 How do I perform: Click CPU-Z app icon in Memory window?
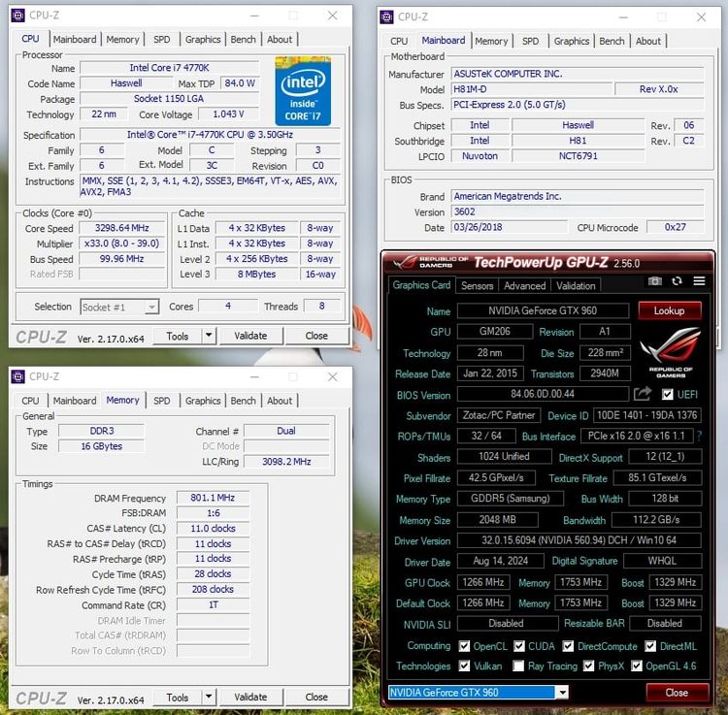17,376
